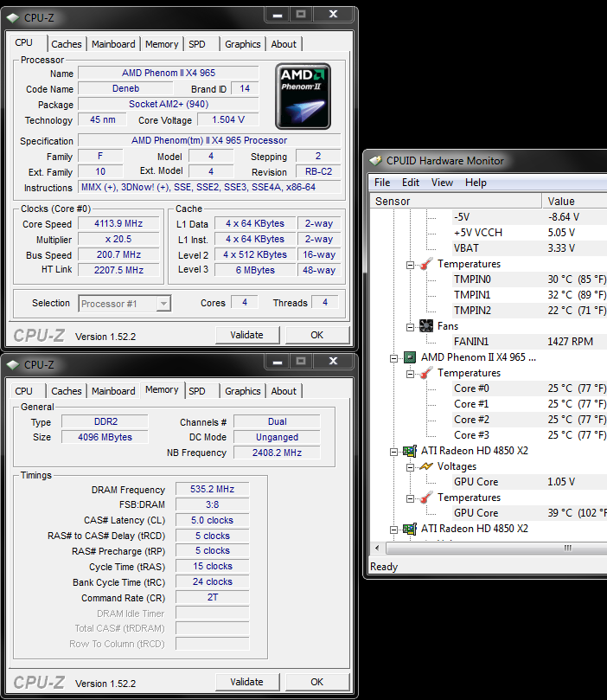
Task: Open the View menu in Hardware Monitor
Action: point(442,183)
